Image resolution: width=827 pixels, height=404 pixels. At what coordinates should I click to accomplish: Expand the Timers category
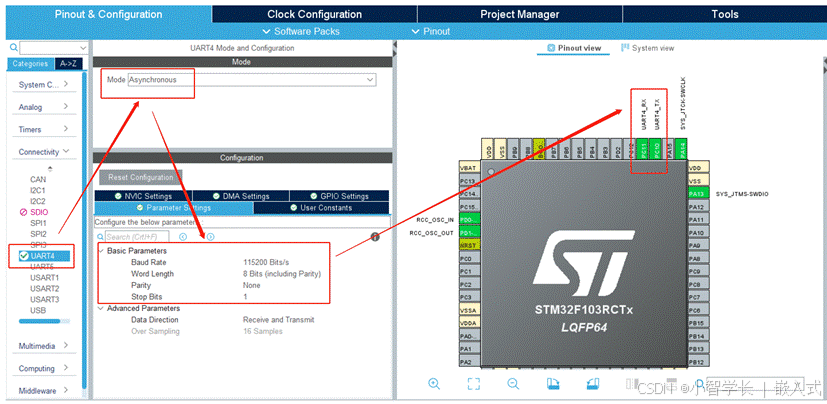tap(43, 129)
